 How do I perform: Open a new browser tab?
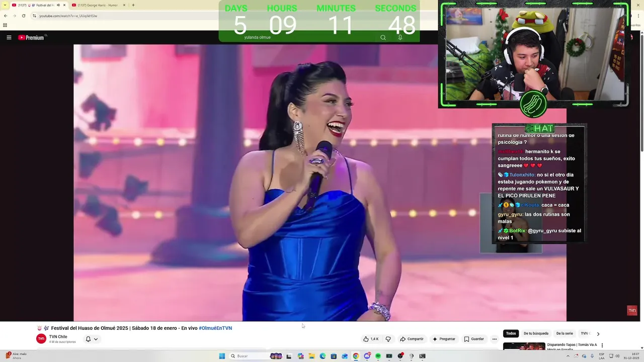(x=133, y=5)
